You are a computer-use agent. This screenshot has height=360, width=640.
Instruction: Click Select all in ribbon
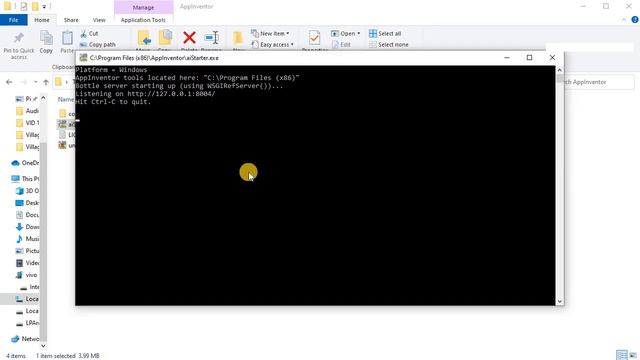[x=385, y=33]
